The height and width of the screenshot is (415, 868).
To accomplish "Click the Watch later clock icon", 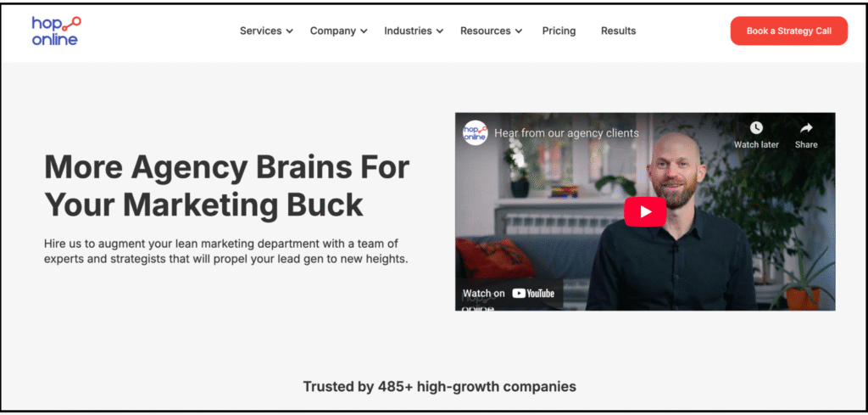I will 756,128.
